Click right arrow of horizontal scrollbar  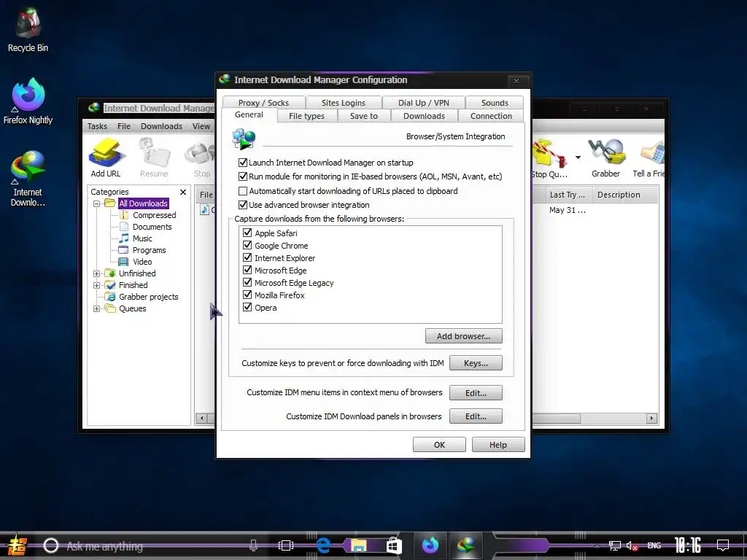(651, 418)
